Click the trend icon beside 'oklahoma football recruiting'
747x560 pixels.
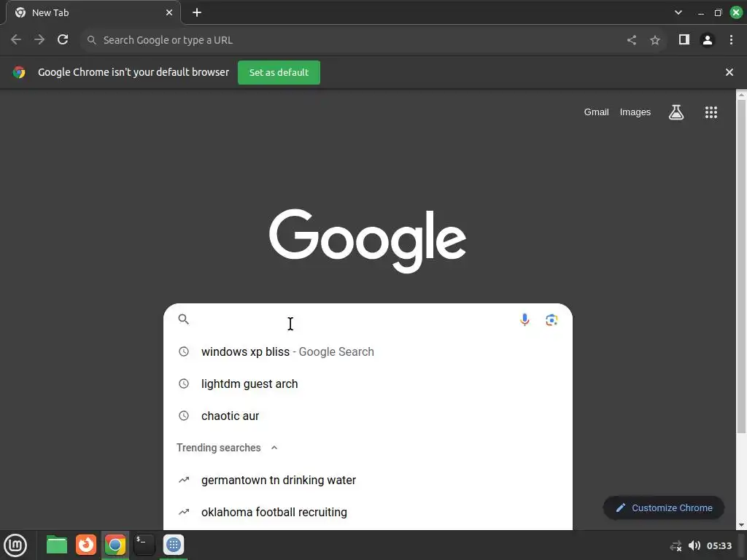point(183,512)
